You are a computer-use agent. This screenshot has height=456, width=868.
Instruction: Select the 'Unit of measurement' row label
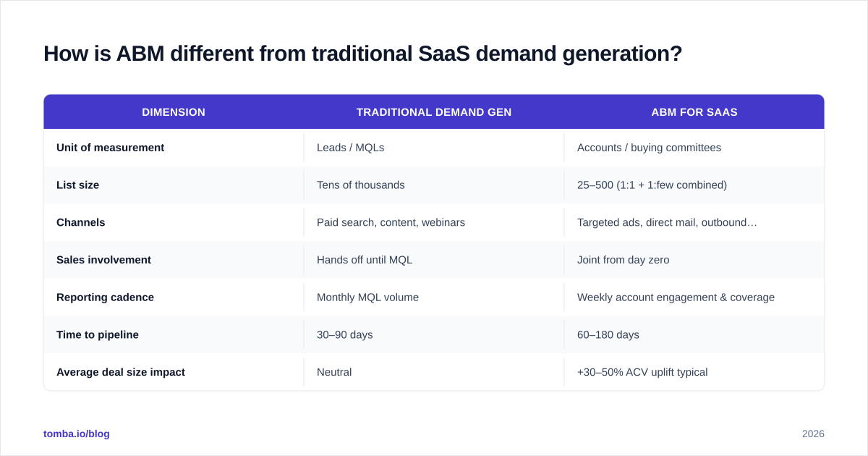click(x=110, y=148)
